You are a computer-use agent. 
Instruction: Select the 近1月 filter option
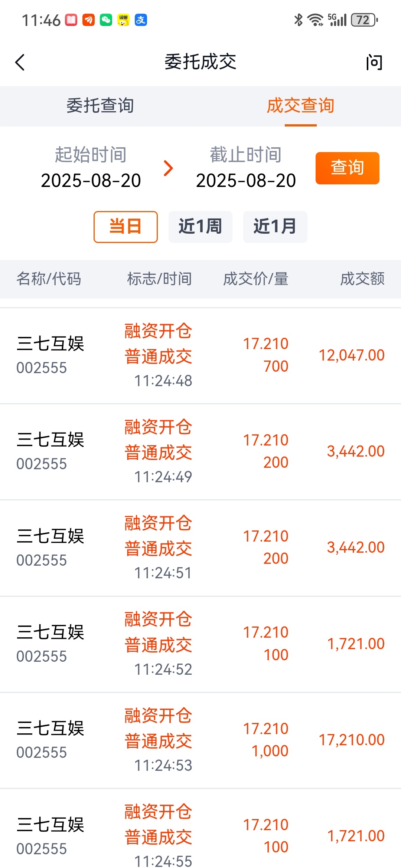[275, 227]
